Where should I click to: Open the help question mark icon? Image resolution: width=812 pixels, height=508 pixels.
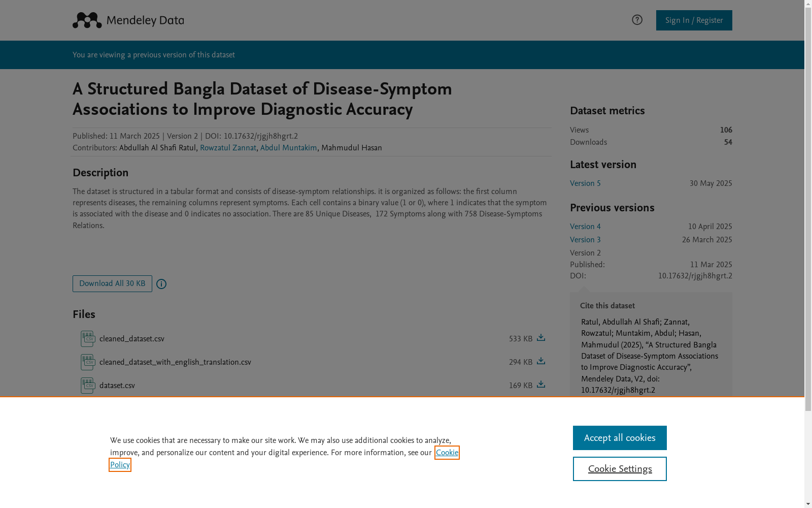click(637, 20)
